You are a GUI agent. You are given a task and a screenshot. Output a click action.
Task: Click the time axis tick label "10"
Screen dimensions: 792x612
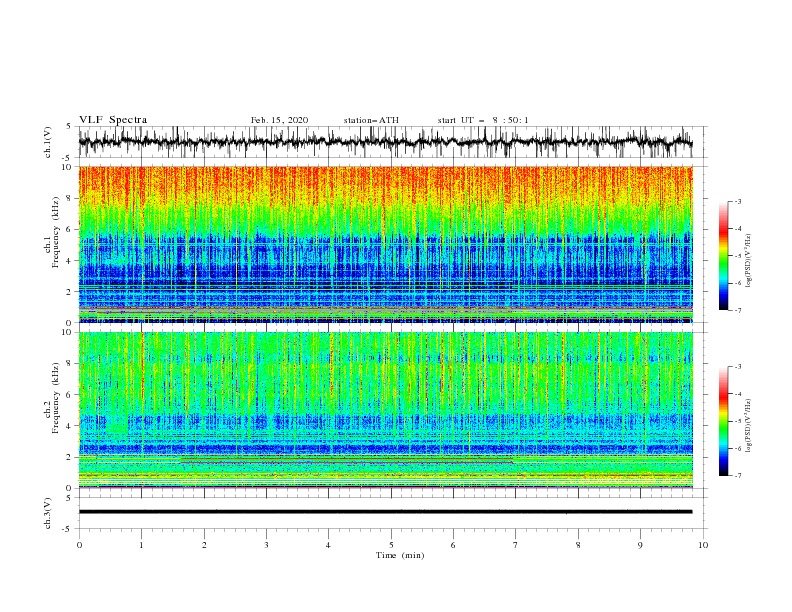pos(703,545)
